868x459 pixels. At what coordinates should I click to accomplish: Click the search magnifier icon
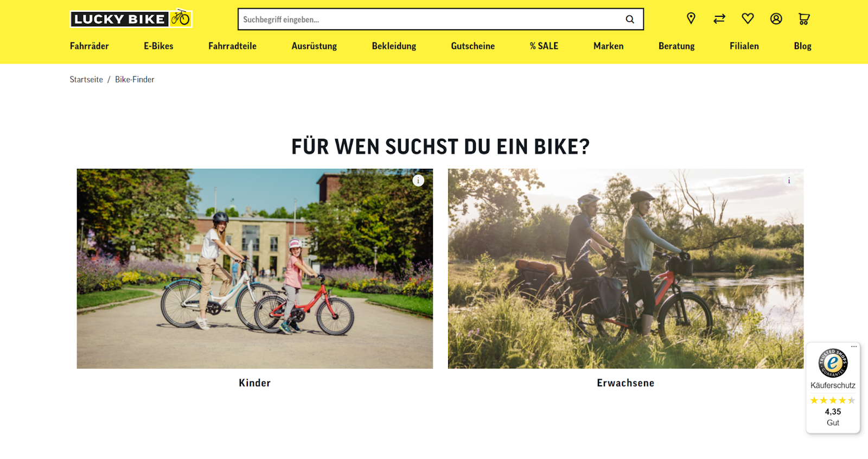(x=630, y=20)
